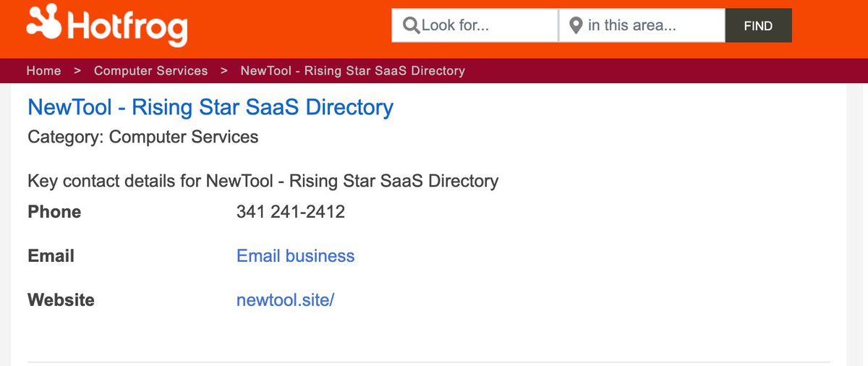This screenshot has width=868, height=366.
Task: Select the NewTool breadcrumb item
Action: (352, 71)
